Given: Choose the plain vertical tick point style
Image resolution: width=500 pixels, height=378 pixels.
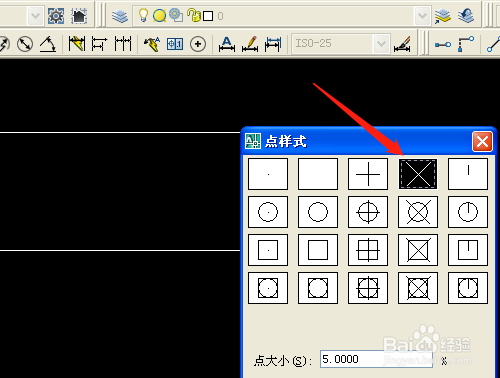Looking at the screenshot, I should point(468,174).
